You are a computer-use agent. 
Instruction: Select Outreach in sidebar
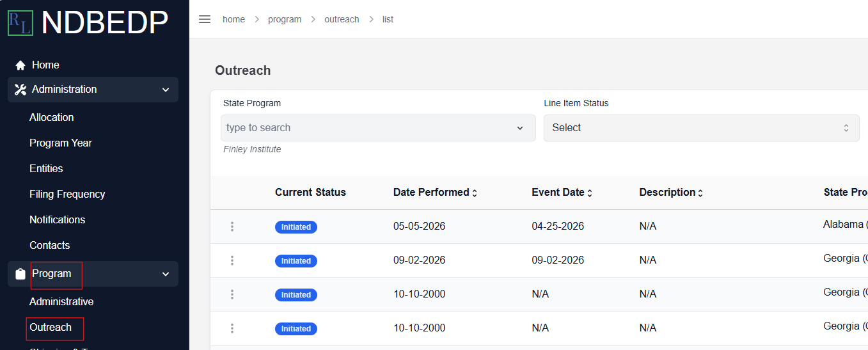click(51, 327)
